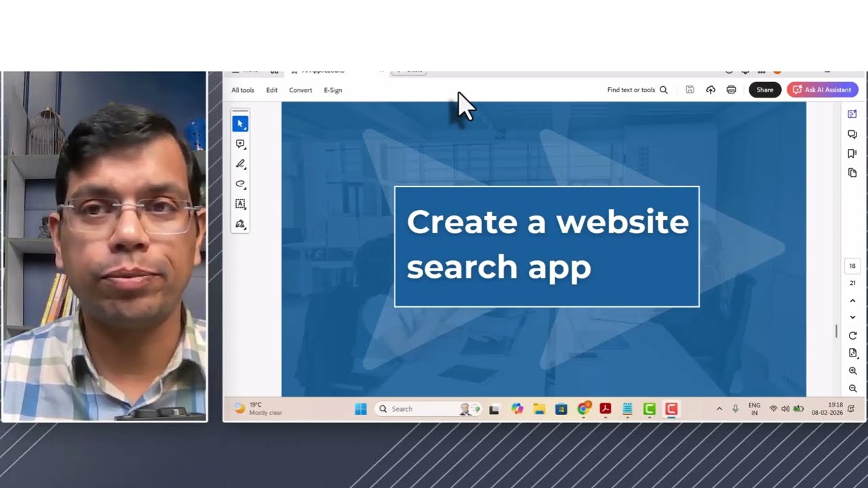Pick the freehand draw tool
868x488 pixels.
point(240,184)
